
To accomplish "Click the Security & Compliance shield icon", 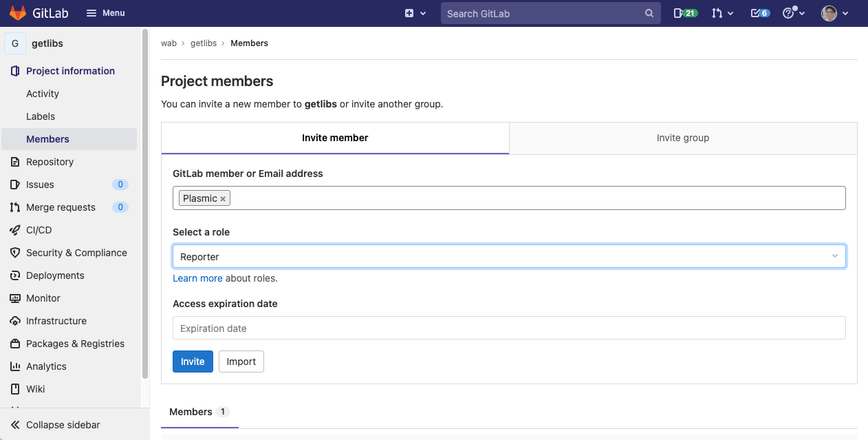I will 15,253.
